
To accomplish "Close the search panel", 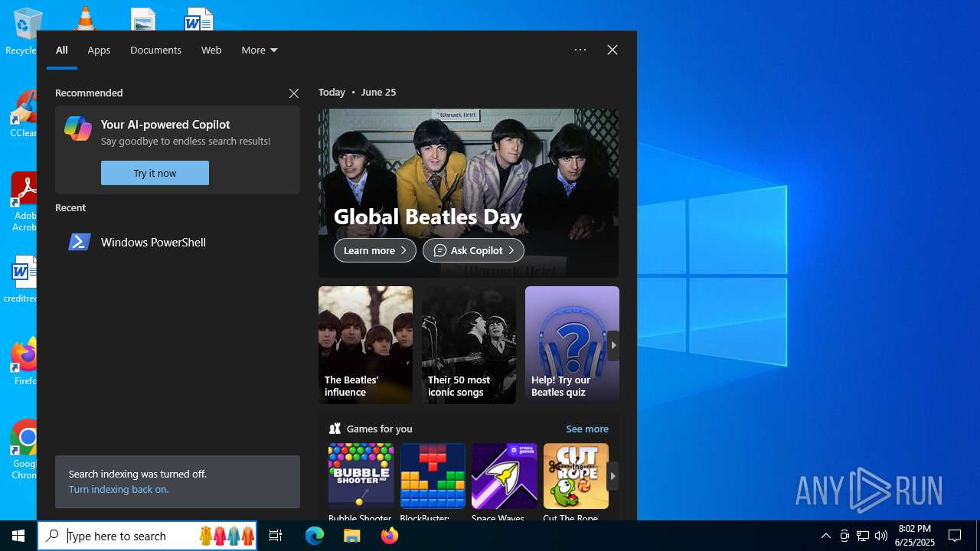I will coord(612,50).
